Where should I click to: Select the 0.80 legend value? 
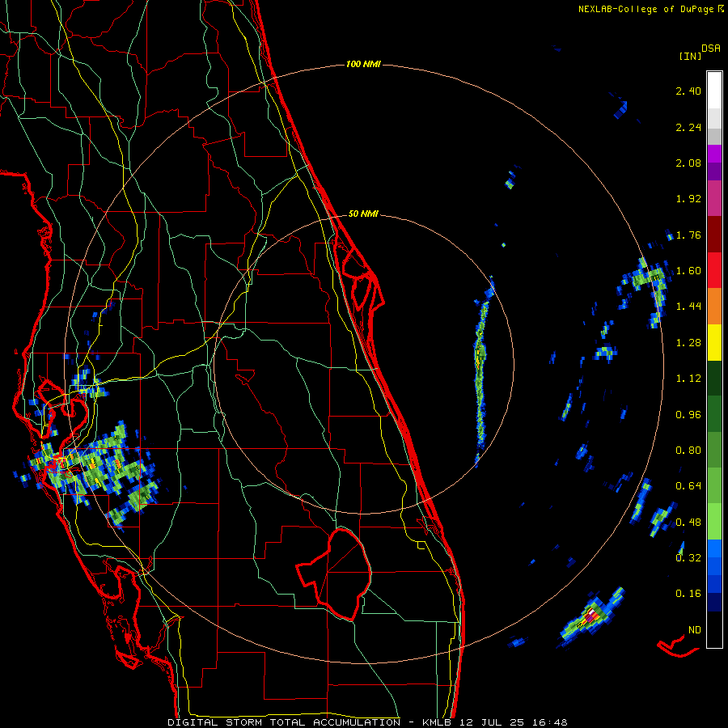tap(688, 451)
